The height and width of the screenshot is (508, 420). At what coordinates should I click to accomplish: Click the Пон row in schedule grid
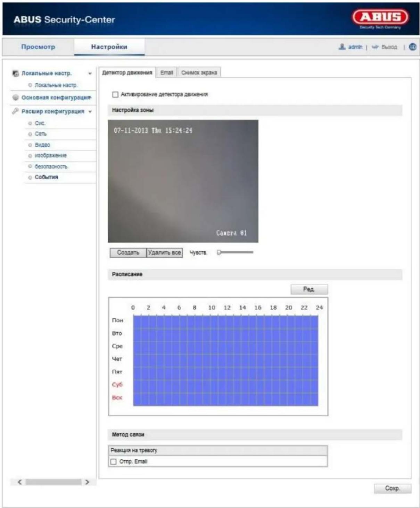(x=225, y=322)
